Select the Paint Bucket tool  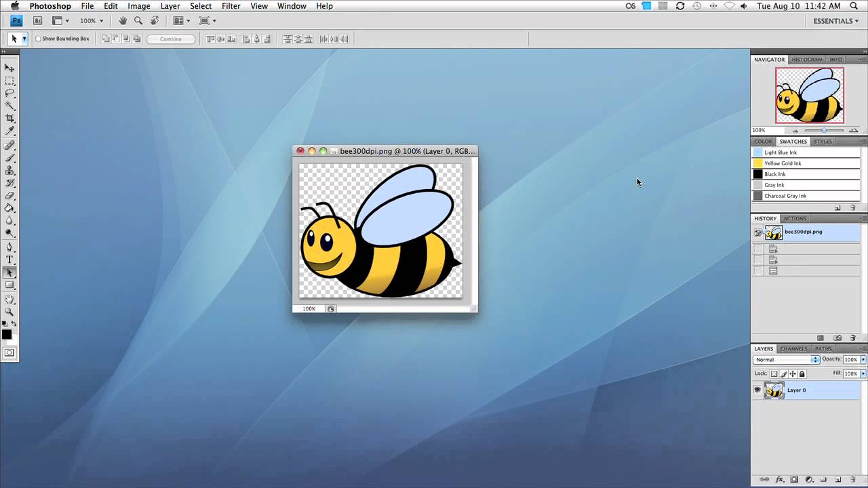(9, 208)
